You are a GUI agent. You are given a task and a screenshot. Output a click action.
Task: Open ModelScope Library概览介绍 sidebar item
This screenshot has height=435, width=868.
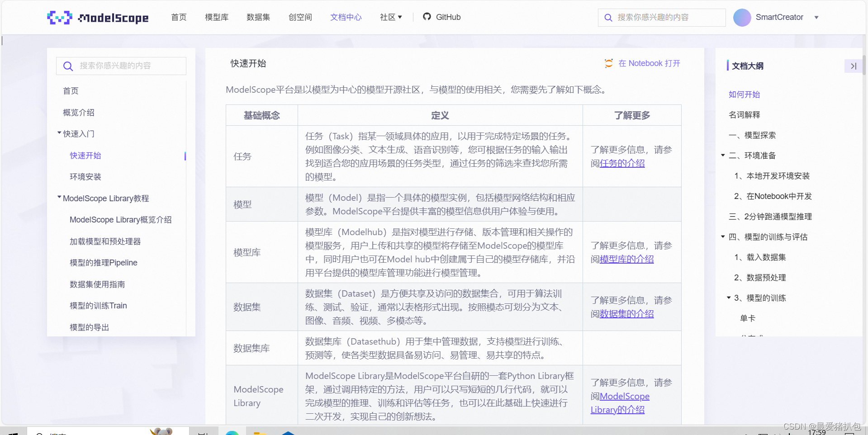pos(121,220)
